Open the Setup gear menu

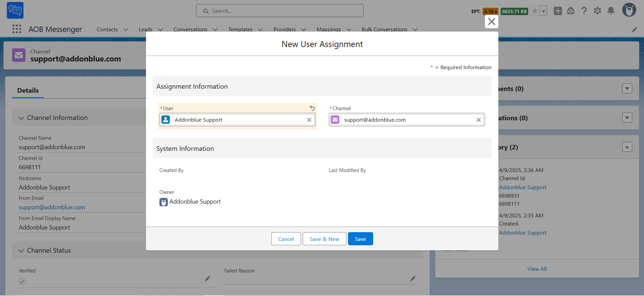pos(597,11)
